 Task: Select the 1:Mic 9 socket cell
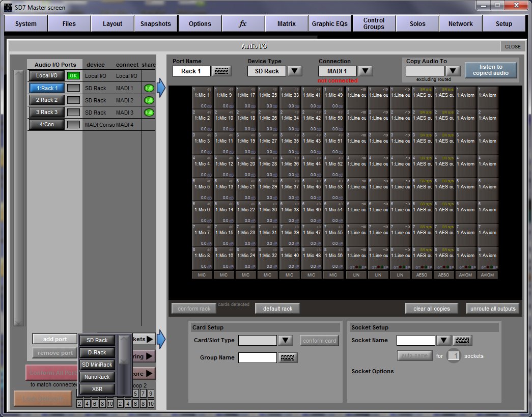[x=224, y=98]
